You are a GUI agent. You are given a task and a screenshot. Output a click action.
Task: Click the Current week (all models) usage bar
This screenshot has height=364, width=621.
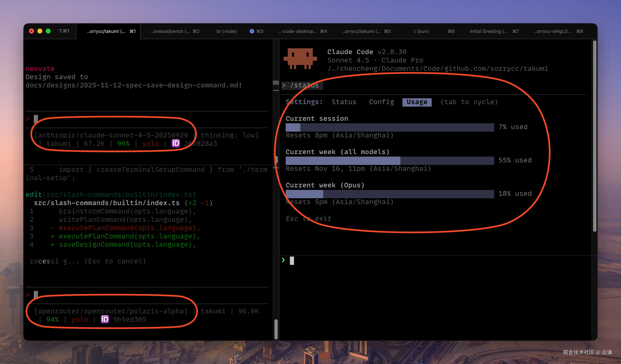390,161
